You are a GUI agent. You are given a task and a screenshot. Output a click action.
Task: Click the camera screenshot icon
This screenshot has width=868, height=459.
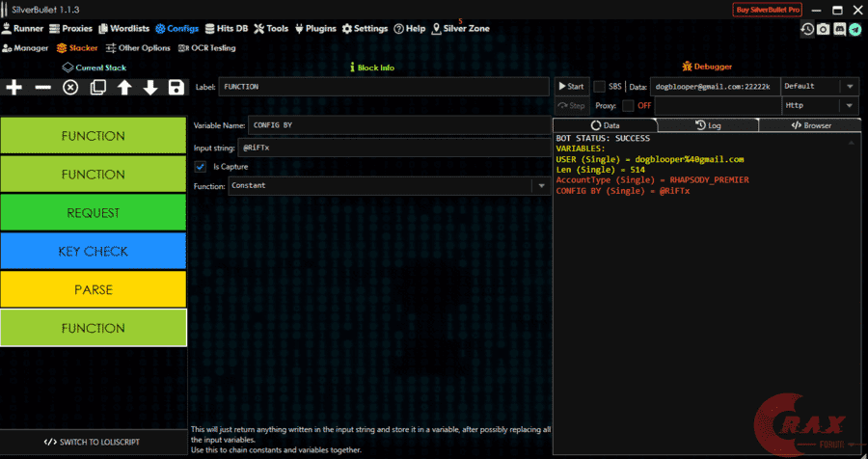click(x=823, y=29)
